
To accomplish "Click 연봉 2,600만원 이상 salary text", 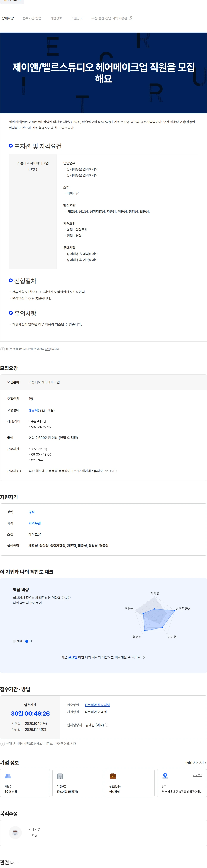I will coord(53,438).
